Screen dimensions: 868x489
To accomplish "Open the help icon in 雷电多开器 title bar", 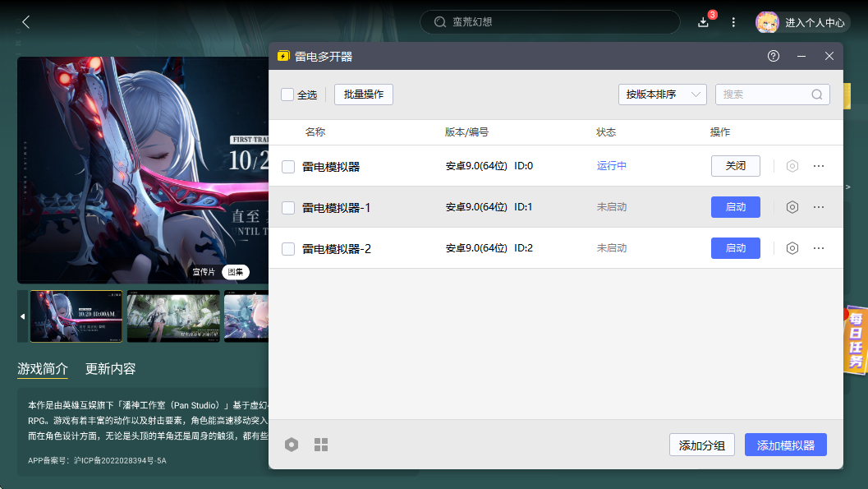I will (774, 56).
